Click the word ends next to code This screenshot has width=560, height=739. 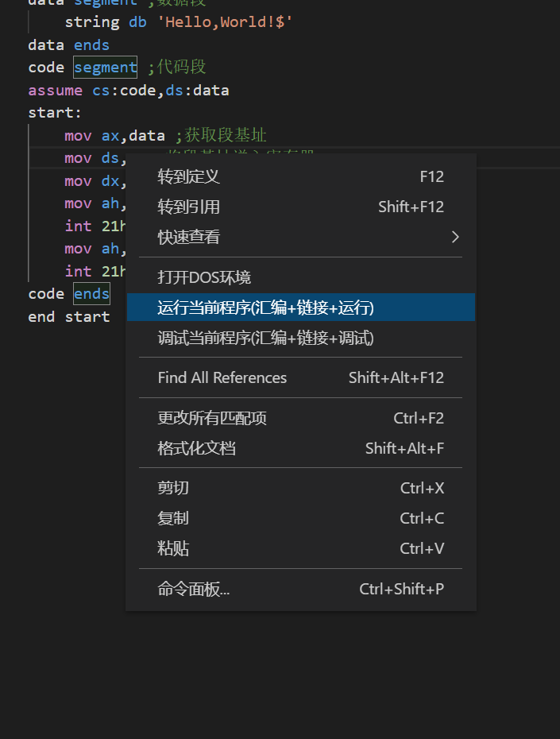[x=91, y=293]
